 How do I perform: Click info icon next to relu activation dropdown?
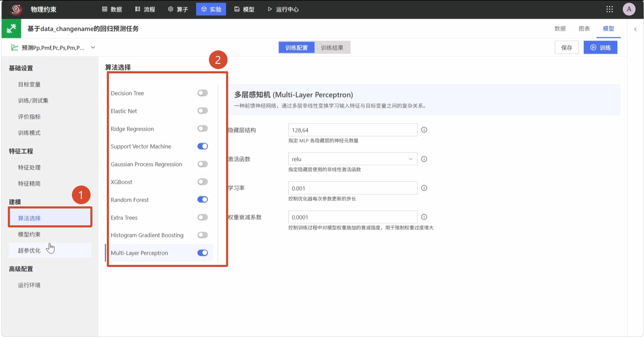(x=424, y=159)
